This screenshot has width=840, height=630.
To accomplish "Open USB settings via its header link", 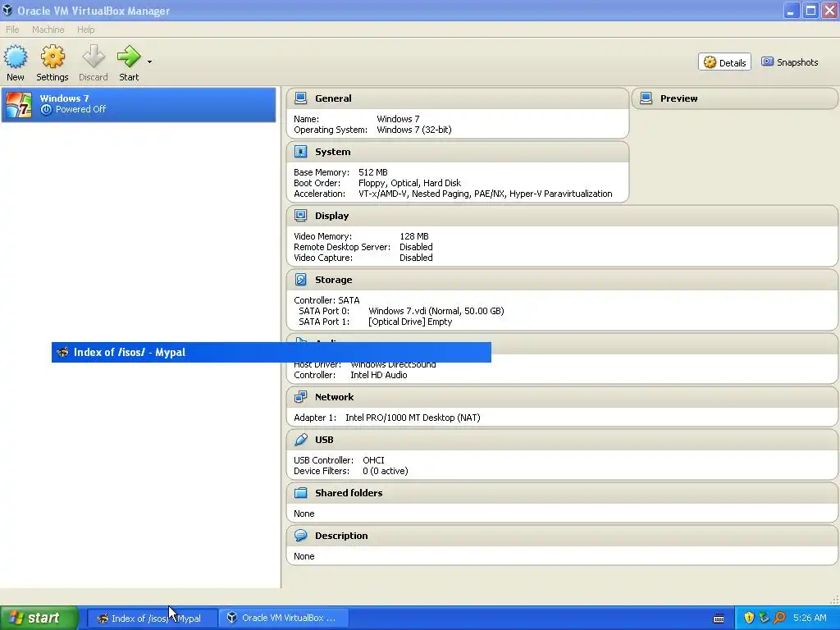I will click(x=324, y=440).
